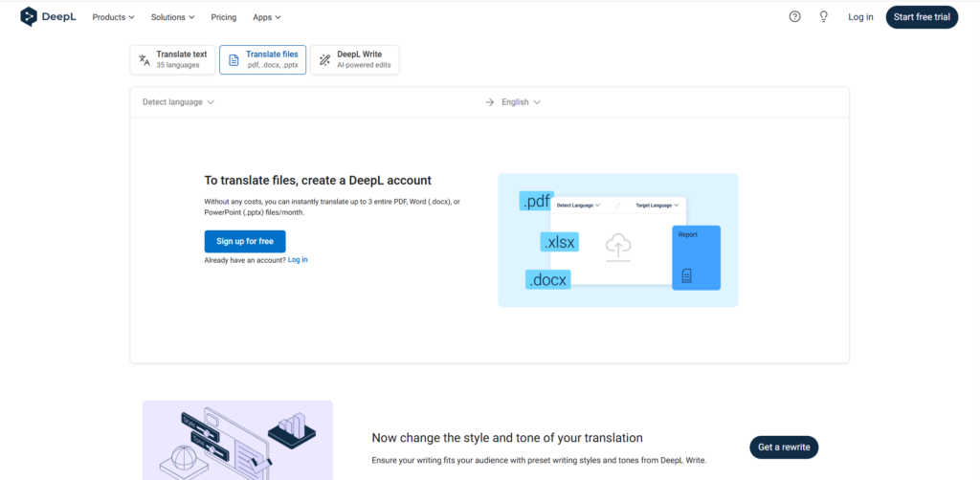The height and width of the screenshot is (480, 980).
Task: Click the arrow icon before English
Action: [489, 102]
